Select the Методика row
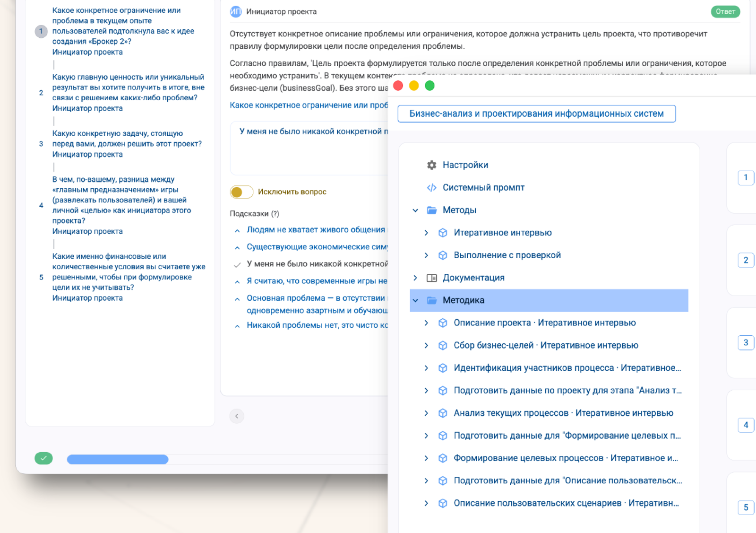The height and width of the screenshot is (533, 756). pyautogui.click(x=549, y=300)
